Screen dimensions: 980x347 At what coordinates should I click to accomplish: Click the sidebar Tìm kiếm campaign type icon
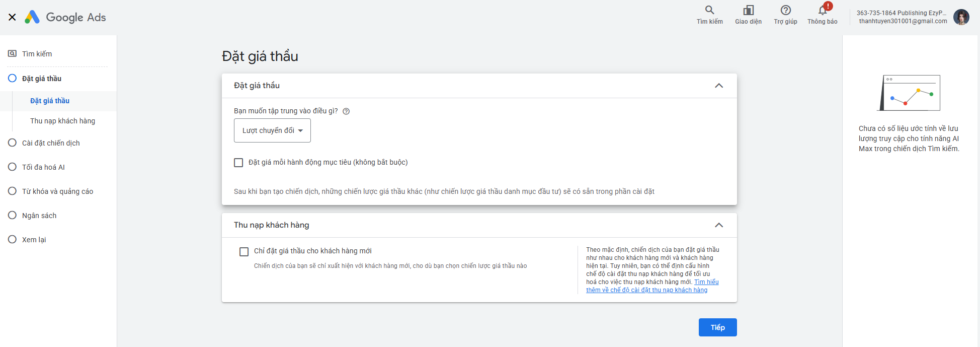[12, 53]
